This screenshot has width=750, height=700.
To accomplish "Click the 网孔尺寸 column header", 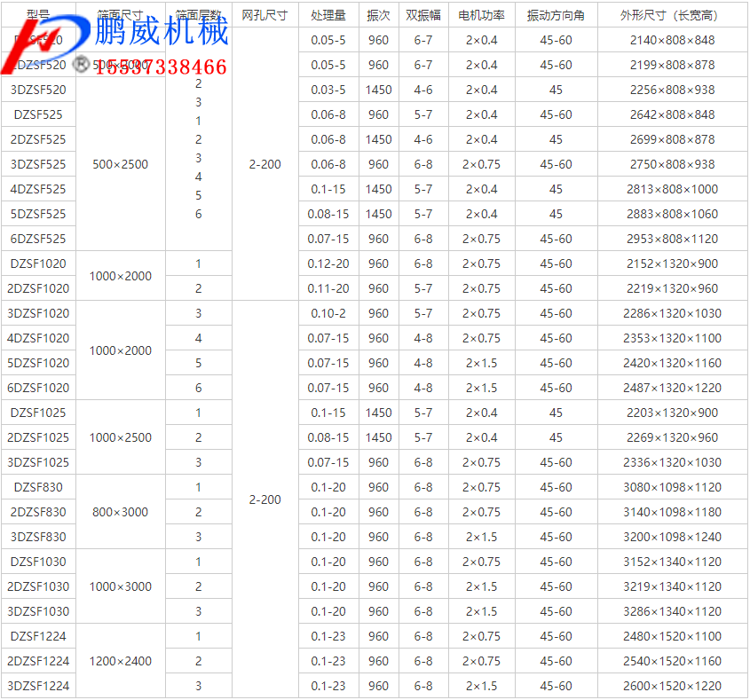I will click(x=264, y=15).
